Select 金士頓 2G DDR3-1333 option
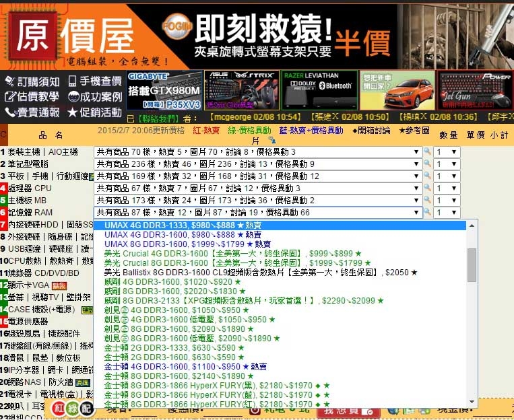Screen dimensions: 514x420 click(280, 348)
